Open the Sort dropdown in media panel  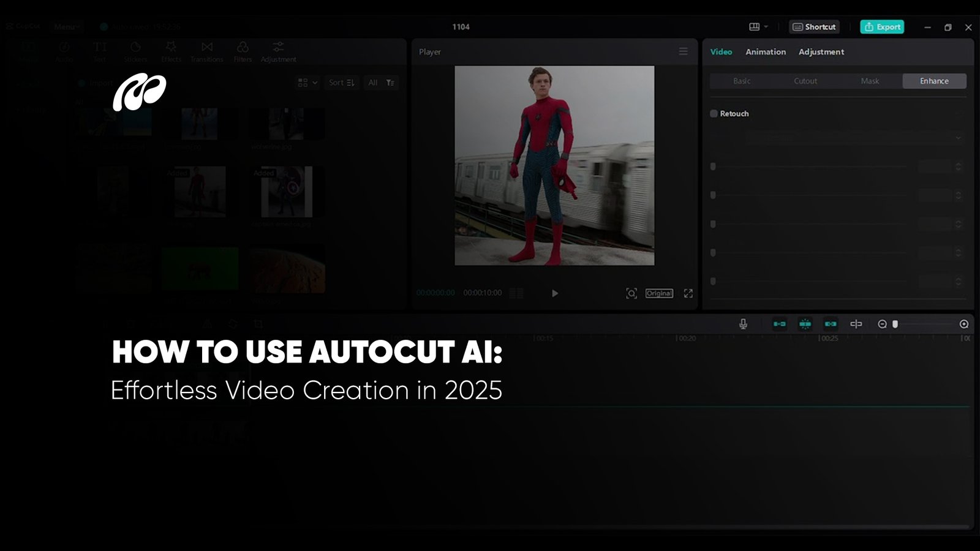click(341, 83)
